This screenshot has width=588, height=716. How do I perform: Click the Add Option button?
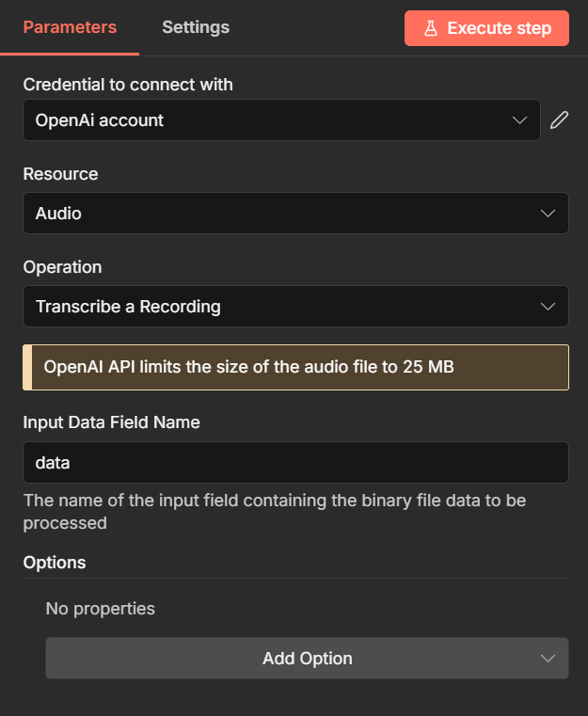[x=307, y=659]
